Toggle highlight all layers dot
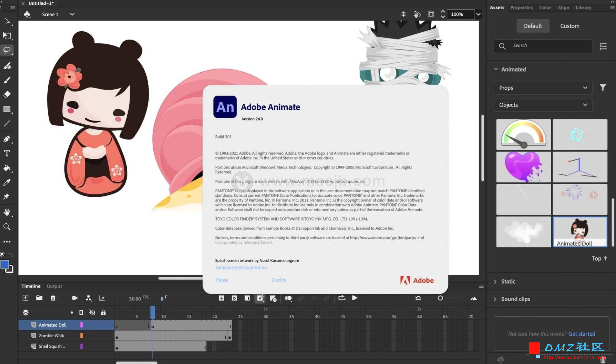Image resolution: width=616 pixels, height=364 pixels. 72,312
